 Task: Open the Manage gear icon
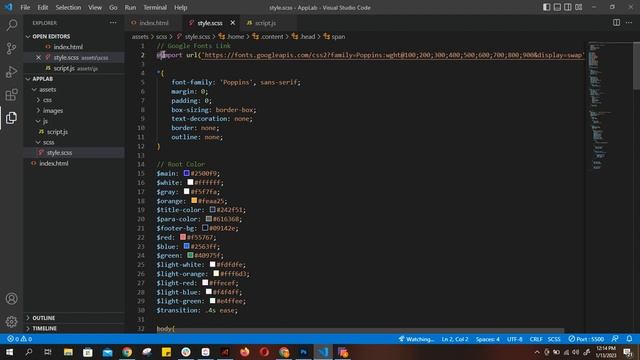coord(11,322)
